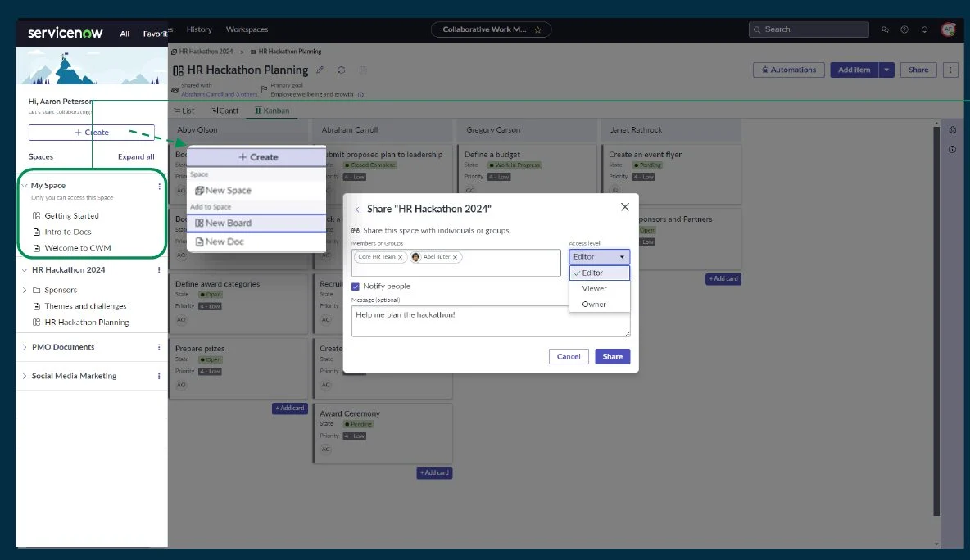Click Add card under Abby Olson column

(x=289, y=408)
